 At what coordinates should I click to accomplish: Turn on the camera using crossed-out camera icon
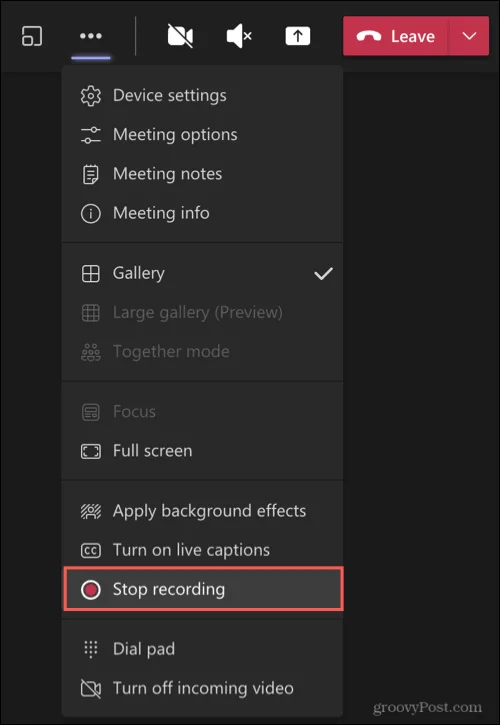pos(180,37)
